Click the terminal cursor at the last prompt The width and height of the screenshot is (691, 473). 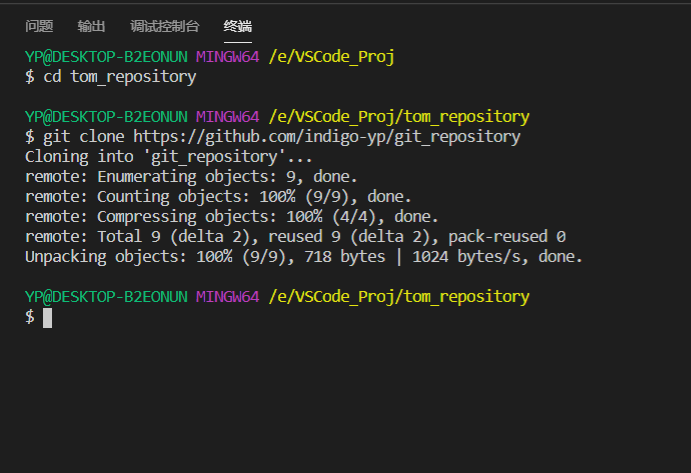coord(47,317)
